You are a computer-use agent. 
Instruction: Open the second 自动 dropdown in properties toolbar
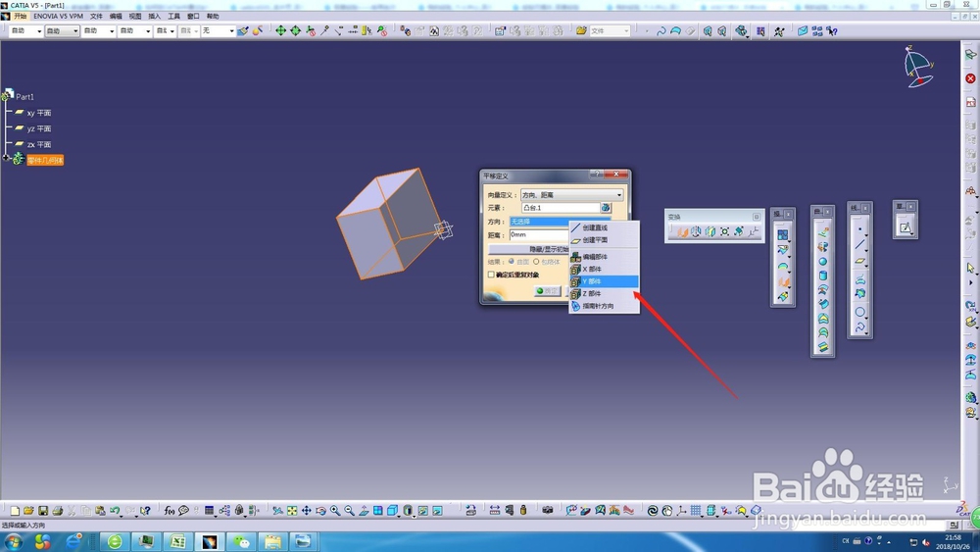coord(62,30)
